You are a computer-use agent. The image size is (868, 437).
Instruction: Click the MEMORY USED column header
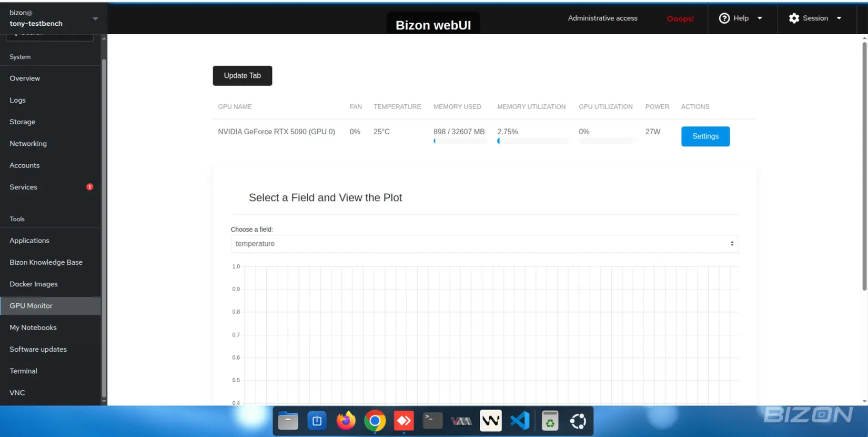click(x=457, y=107)
